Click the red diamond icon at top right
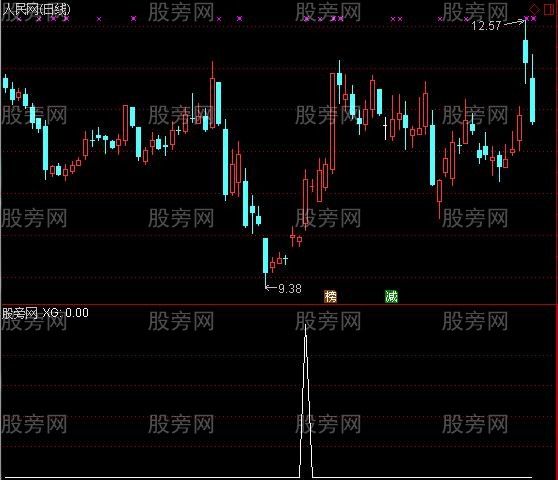Screen dimensions: 558x480 pyautogui.click(x=534, y=9)
